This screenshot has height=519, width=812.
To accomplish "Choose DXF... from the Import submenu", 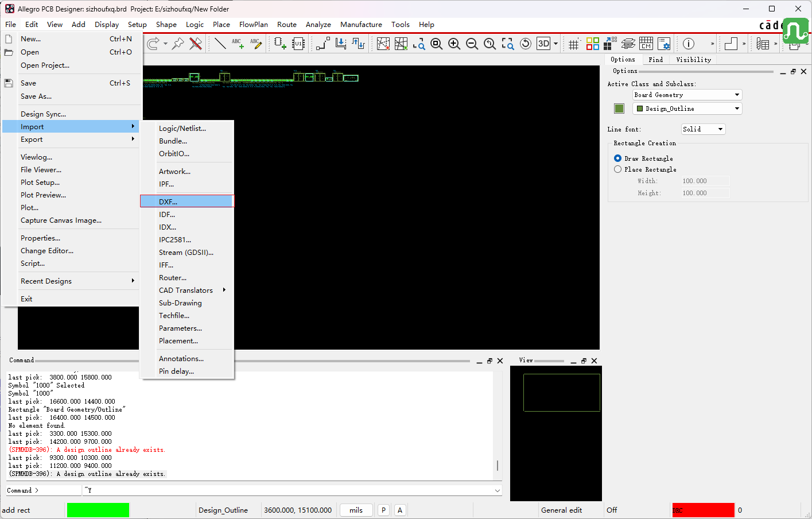I will tap(187, 202).
